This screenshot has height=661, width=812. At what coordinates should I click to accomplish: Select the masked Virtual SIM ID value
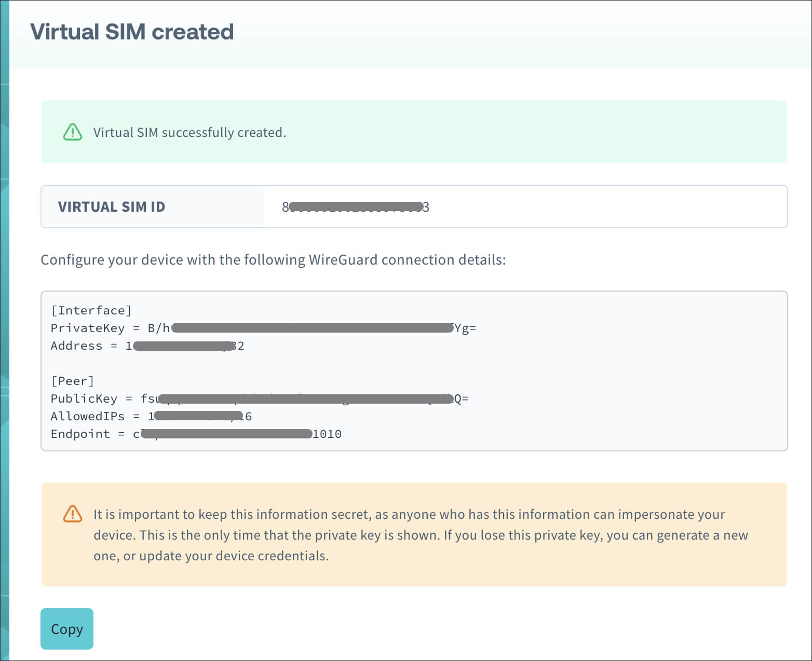[356, 206]
